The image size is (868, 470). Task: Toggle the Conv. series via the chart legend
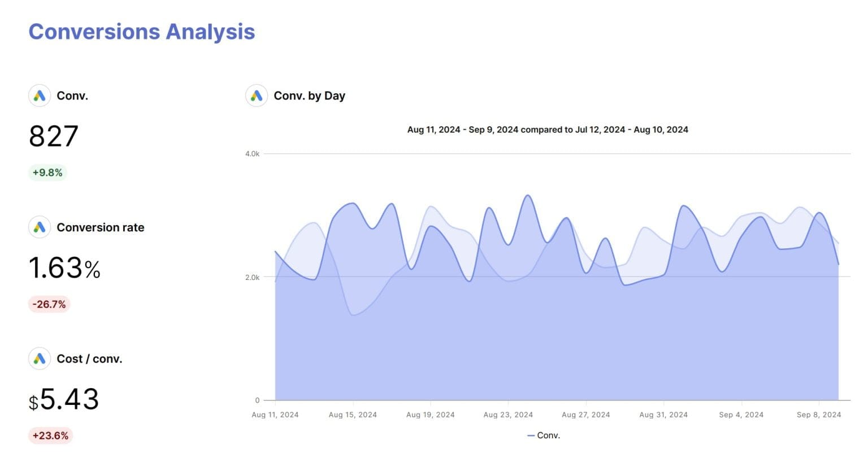544,435
